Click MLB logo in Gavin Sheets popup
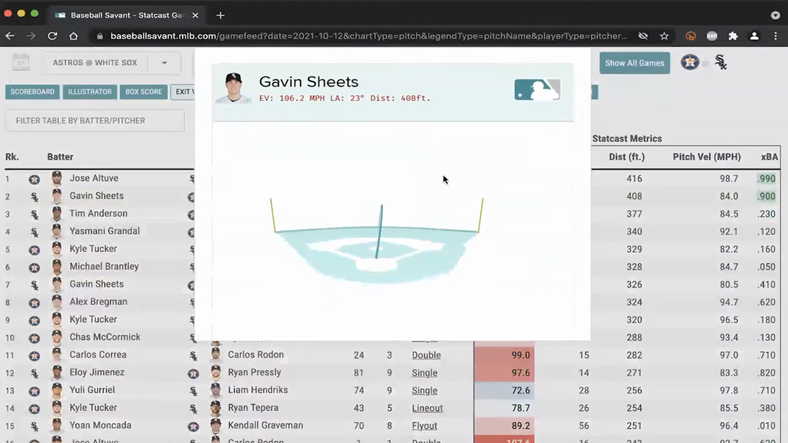Screen dimensions: 788x443 (x=537, y=90)
